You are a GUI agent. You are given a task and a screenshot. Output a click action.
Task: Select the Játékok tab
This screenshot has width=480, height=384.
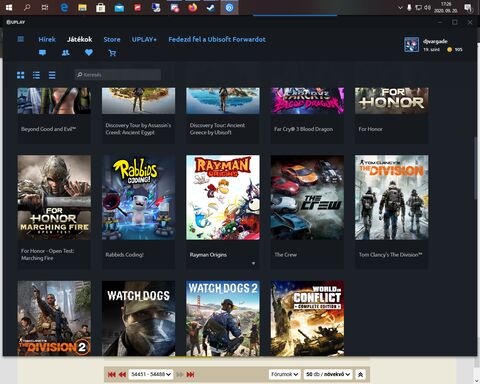79,39
